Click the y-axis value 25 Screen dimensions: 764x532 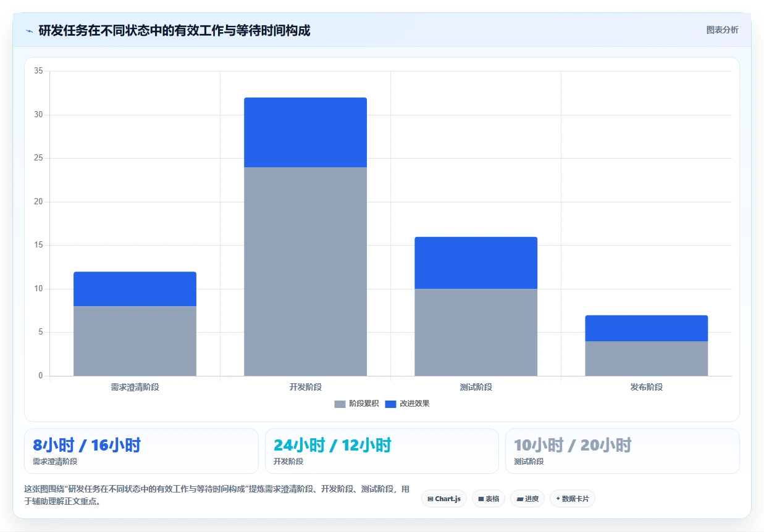(x=38, y=158)
